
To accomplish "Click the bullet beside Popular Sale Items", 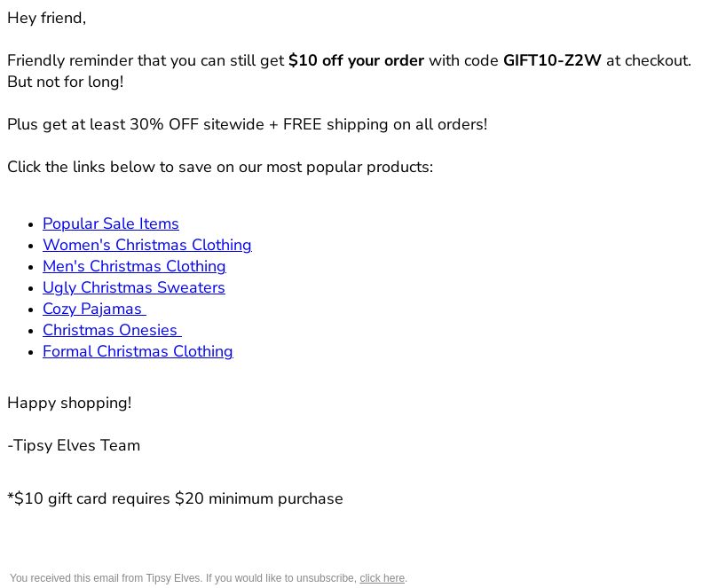I will click(x=31, y=224).
